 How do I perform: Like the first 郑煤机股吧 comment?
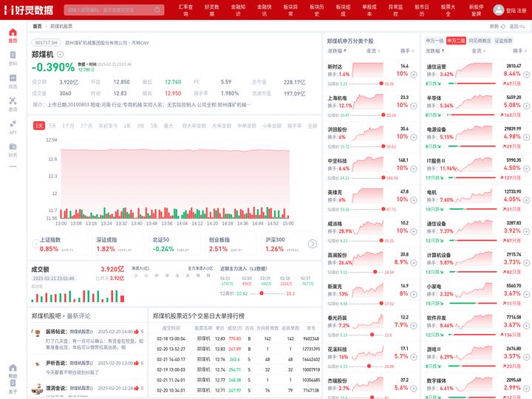pos(137,332)
